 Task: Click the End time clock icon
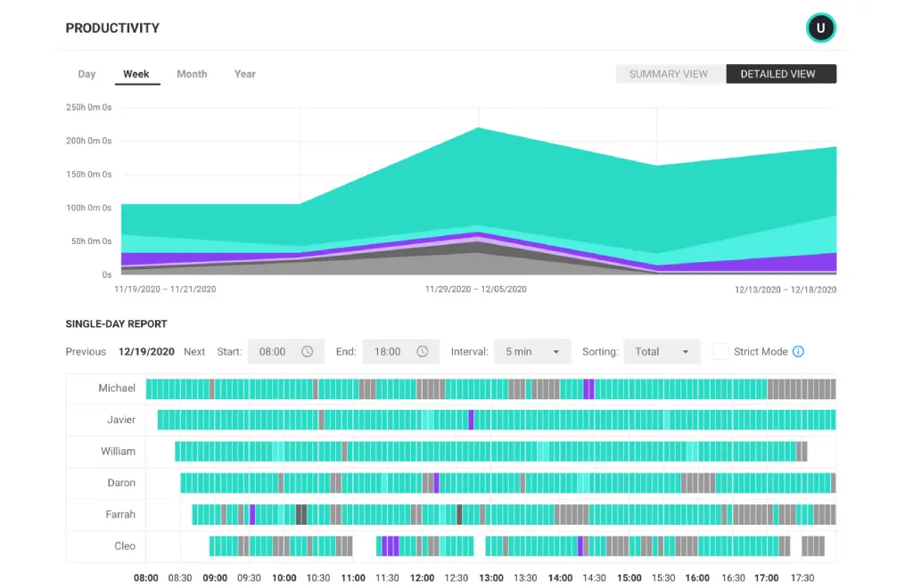tap(423, 352)
